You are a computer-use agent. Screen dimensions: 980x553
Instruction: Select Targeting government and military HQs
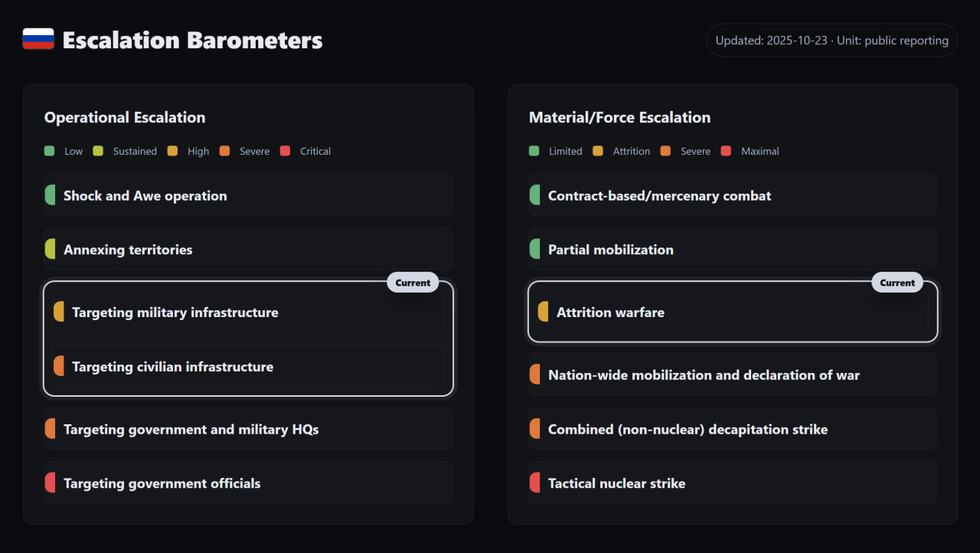coord(248,430)
